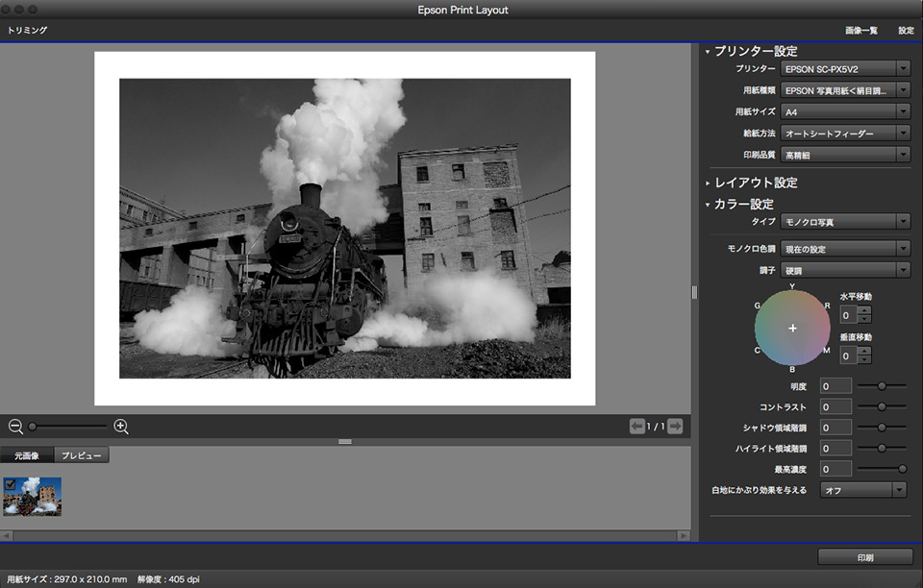Viewport: 923px width, 588px height.
Task: Toggle the train thumbnail checkbox
Action: coord(10,483)
